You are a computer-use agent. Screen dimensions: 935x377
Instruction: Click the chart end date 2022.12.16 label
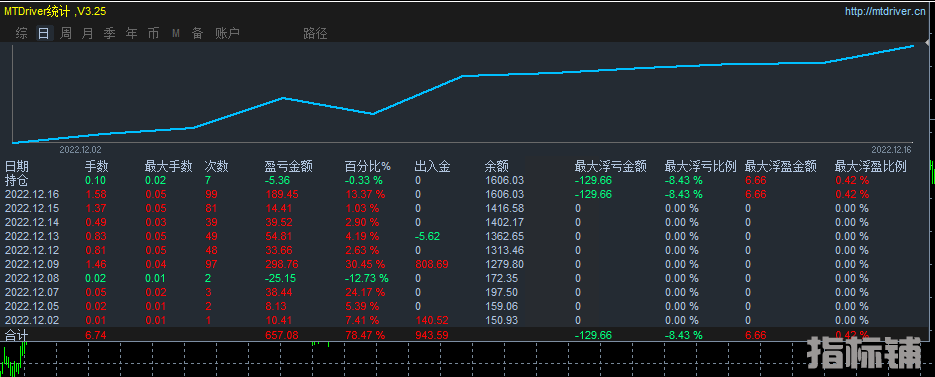(x=891, y=149)
